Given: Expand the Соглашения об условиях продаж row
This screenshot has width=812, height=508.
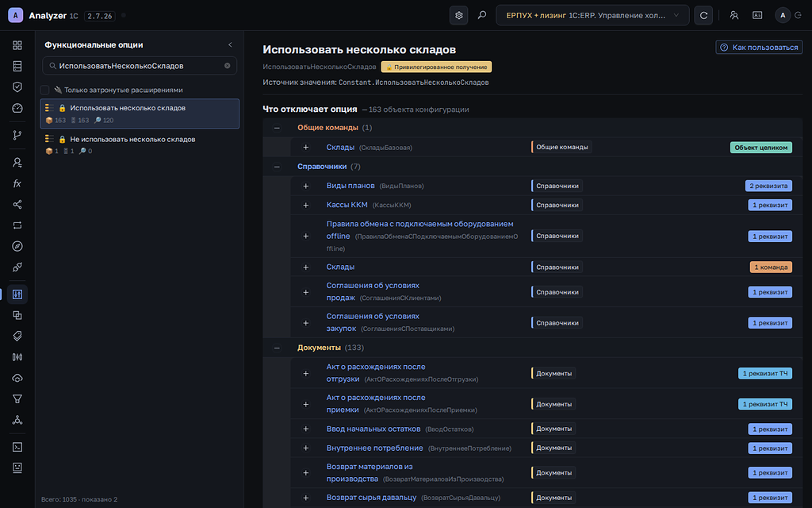Looking at the screenshot, I should [x=305, y=292].
